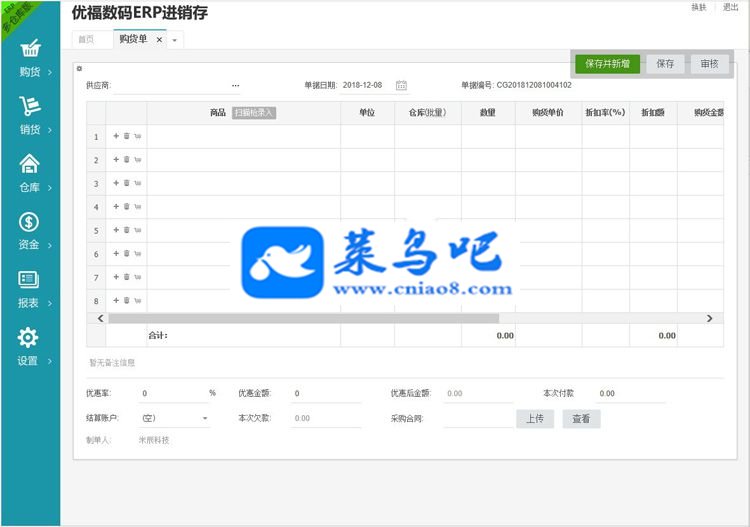Click the cart icon in row 1
The image size is (750, 527).
click(x=138, y=136)
